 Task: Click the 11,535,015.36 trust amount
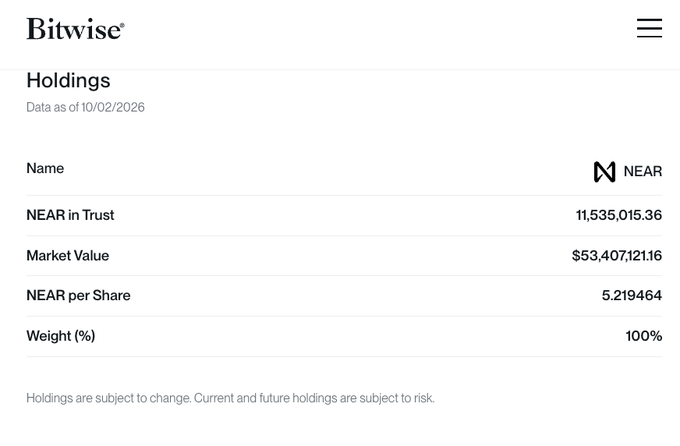click(x=619, y=215)
